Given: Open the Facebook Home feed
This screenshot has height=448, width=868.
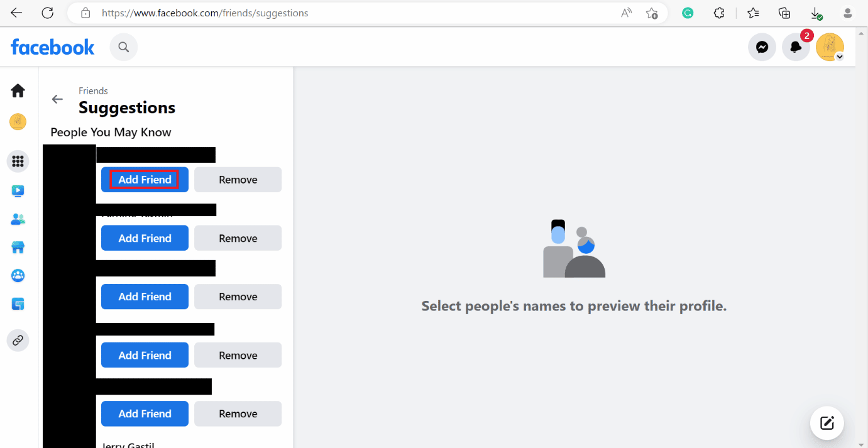Looking at the screenshot, I should pyautogui.click(x=17, y=90).
